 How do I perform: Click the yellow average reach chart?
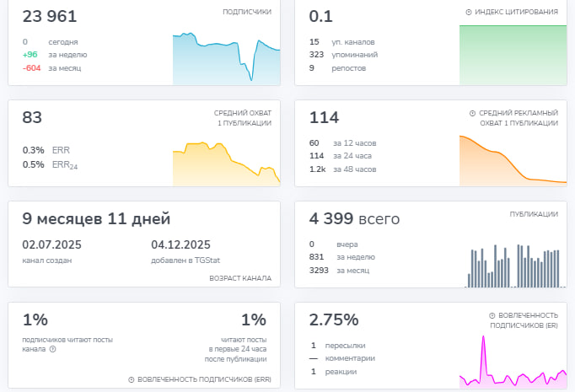(226, 162)
